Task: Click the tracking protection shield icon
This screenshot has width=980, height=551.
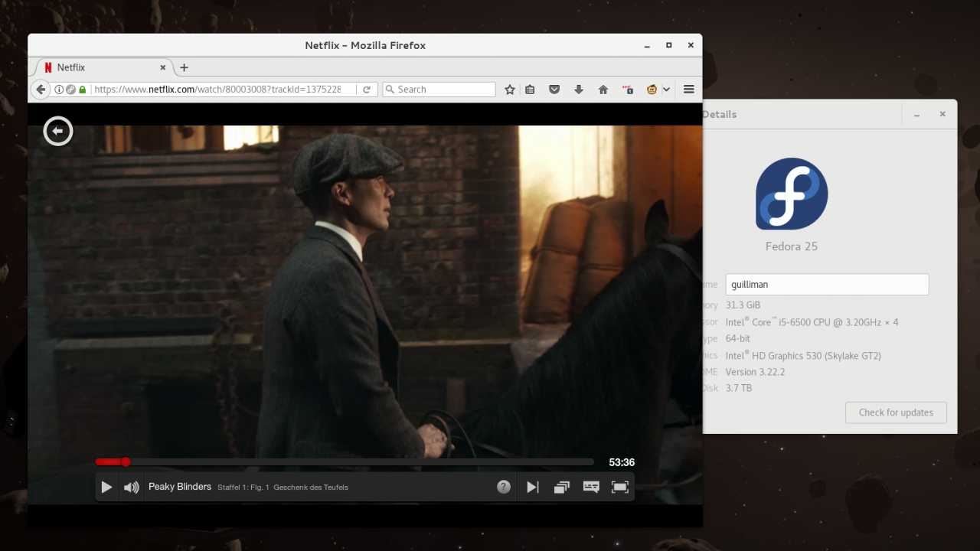Action: (x=71, y=90)
